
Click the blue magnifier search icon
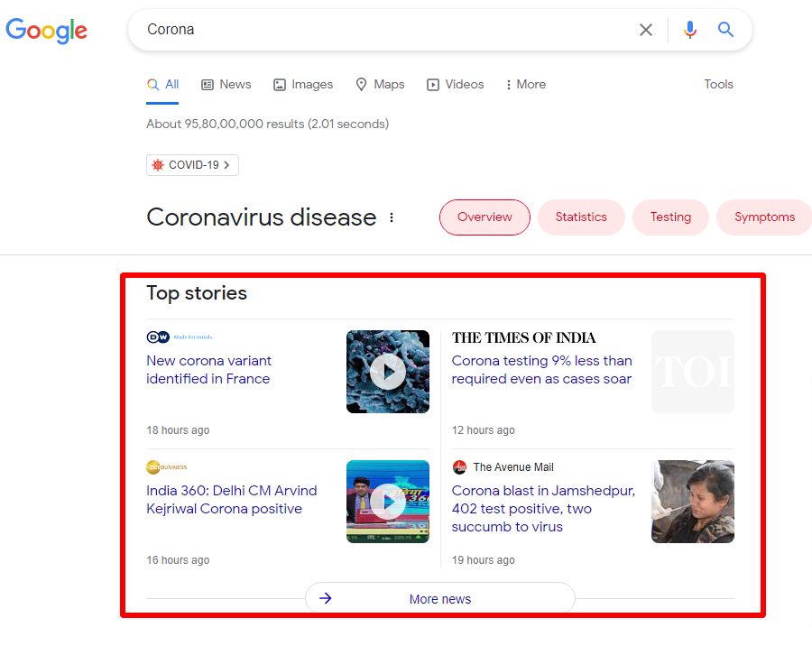[725, 30]
